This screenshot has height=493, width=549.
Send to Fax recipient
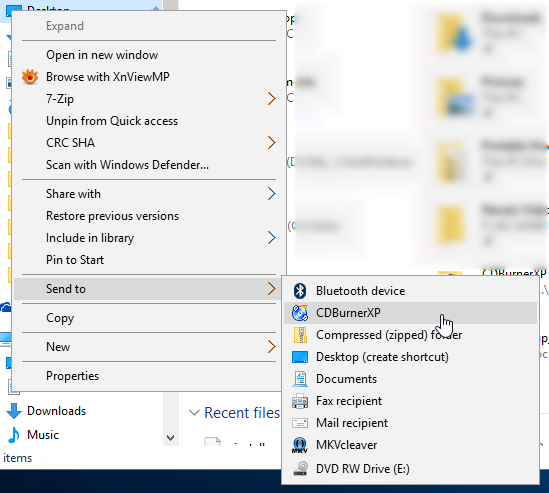410,401
